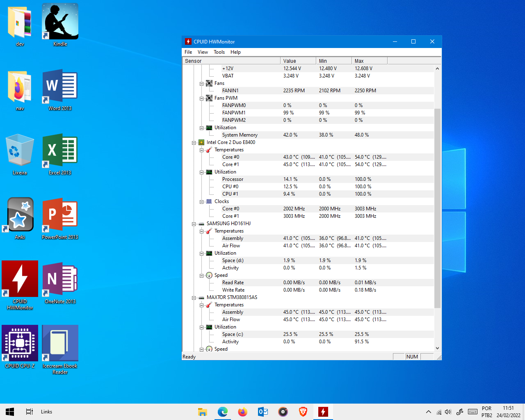Collapse Temperatures under Intel Core 2 Duo
525x420 pixels.
coord(202,150)
